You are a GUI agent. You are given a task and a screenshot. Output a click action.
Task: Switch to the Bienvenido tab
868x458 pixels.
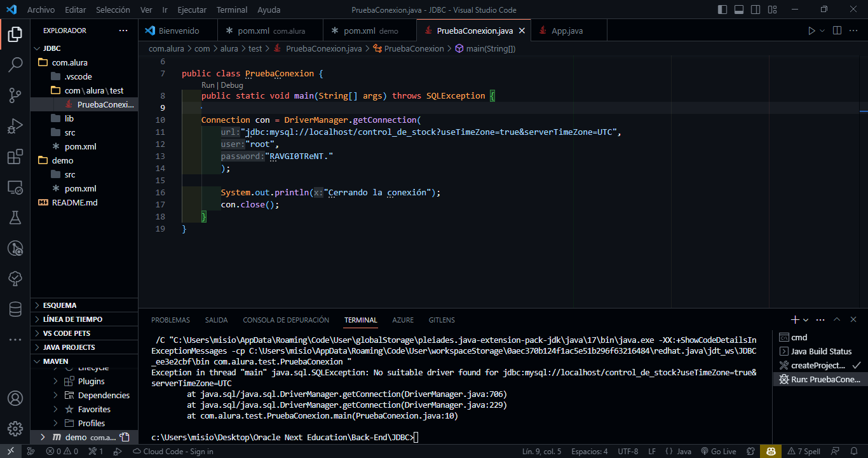point(179,31)
